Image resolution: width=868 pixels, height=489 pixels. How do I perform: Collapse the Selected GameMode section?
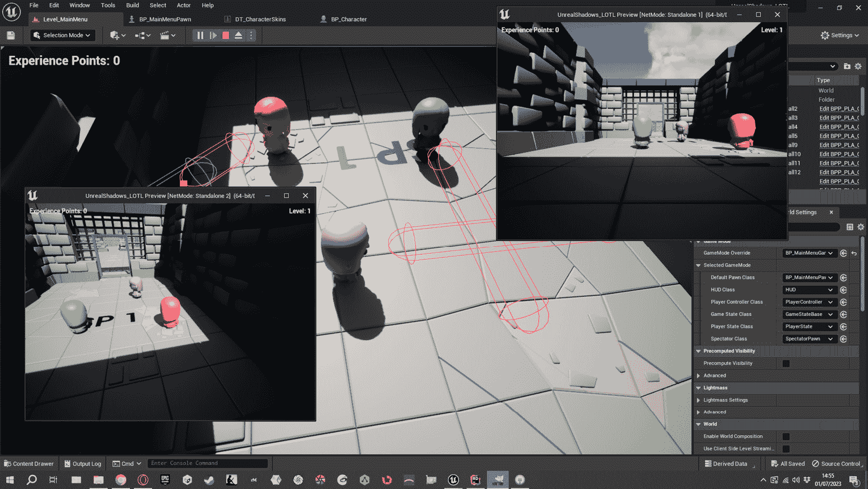[699, 265]
